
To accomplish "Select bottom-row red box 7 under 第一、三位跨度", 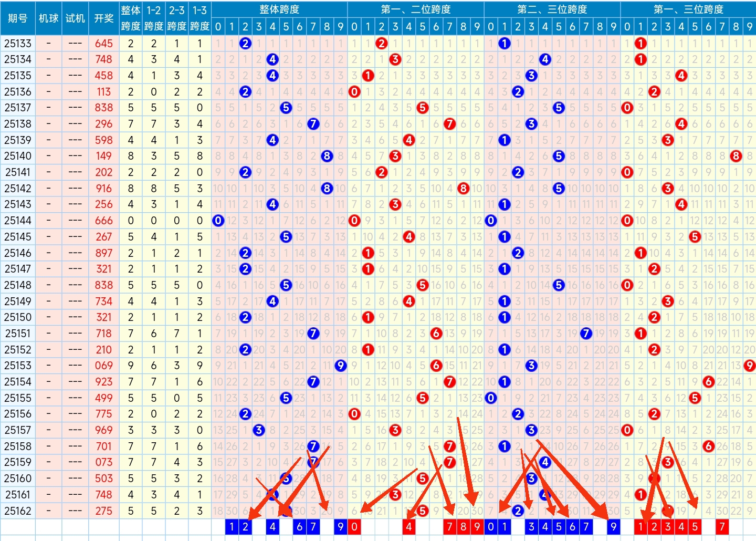I will point(722,527).
